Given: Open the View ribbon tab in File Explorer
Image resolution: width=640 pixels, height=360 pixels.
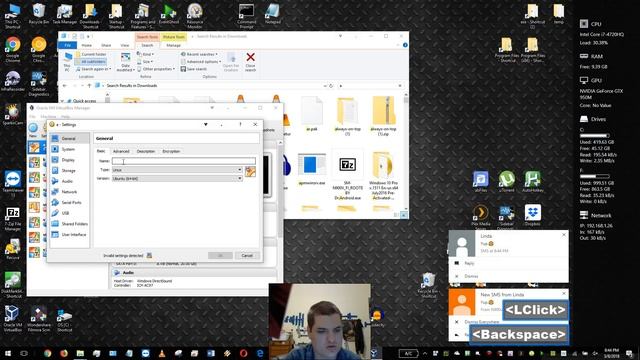Looking at the screenshot, I should [x=125, y=45].
